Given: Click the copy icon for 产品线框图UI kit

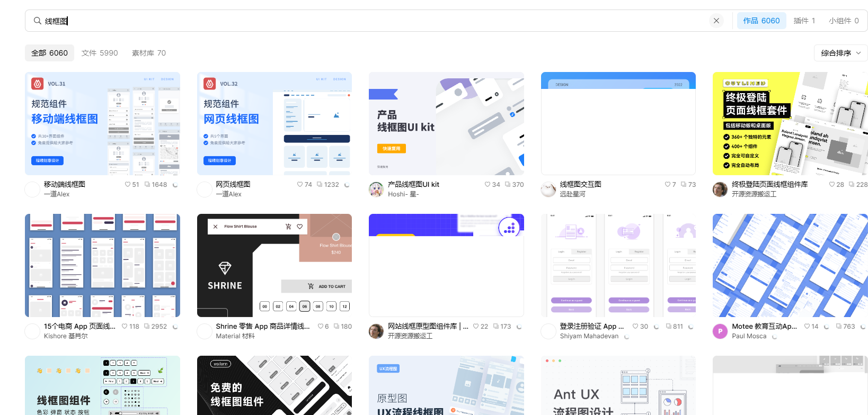Looking at the screenshot, I should pos(508,185).
